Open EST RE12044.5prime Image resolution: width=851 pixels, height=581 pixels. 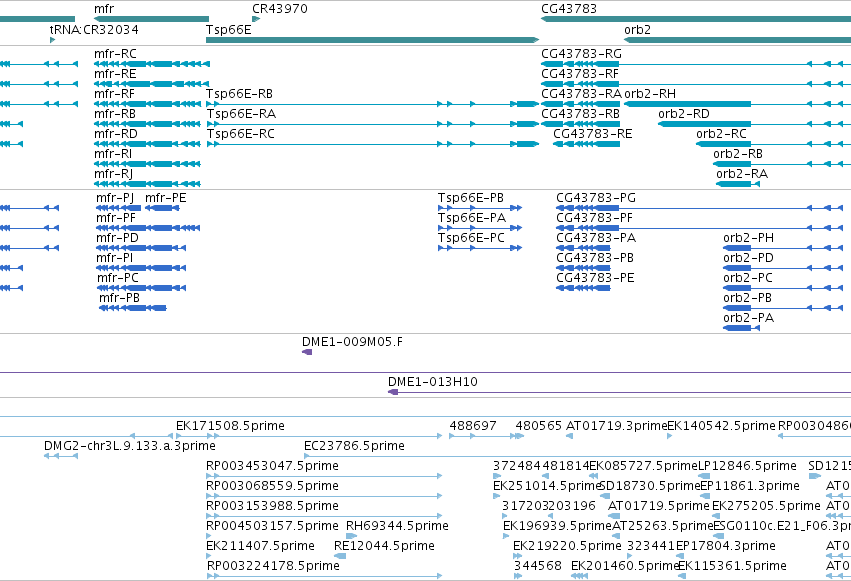pos(340,556)
